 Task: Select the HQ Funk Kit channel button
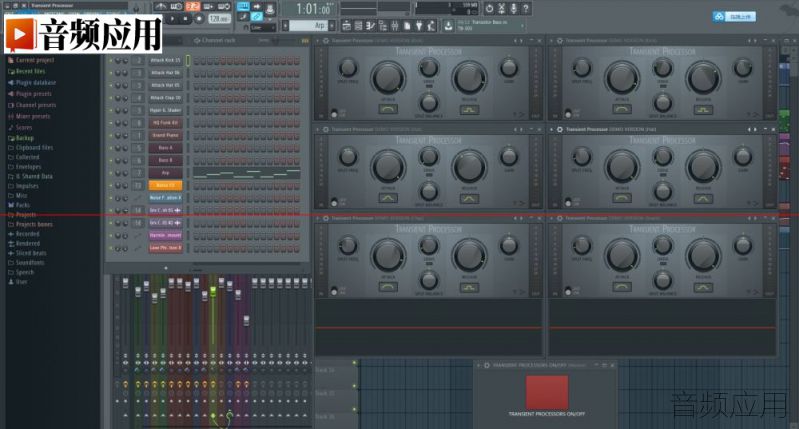(x=165, y=123)
